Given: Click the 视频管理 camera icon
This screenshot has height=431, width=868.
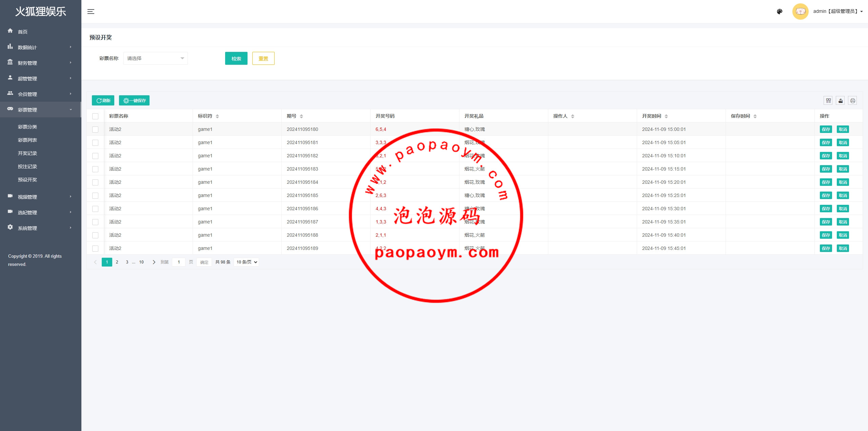Looking at the screenshot, I should point(10,196).
